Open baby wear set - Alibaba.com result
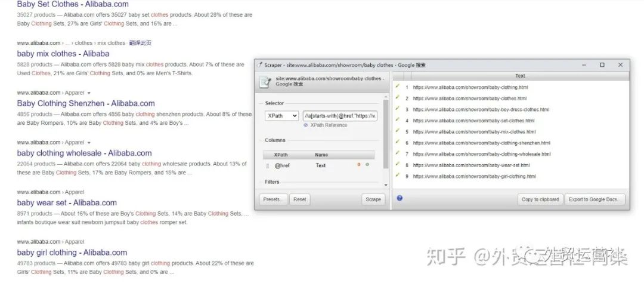This screenshot has height=283, width=644. 67,203
